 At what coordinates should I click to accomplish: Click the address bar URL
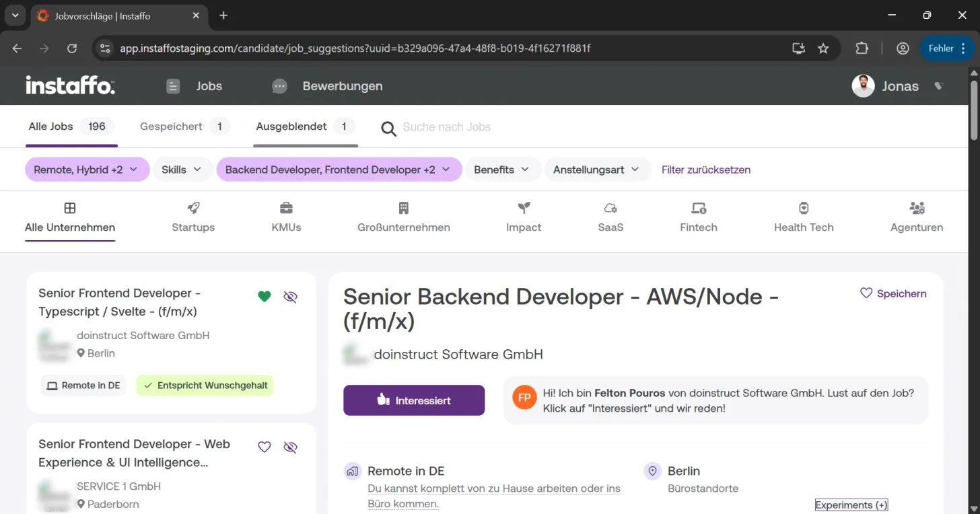(355, 48)
